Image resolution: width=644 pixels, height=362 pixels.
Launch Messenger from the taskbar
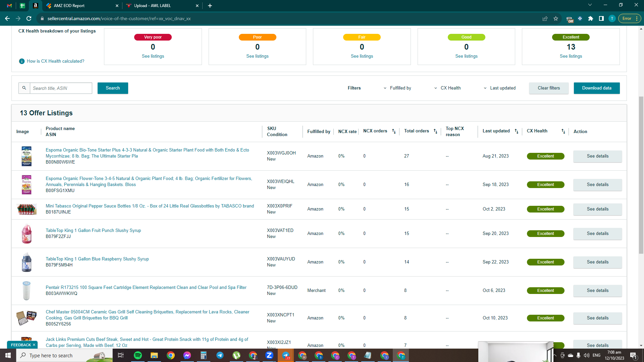[187, 355]
